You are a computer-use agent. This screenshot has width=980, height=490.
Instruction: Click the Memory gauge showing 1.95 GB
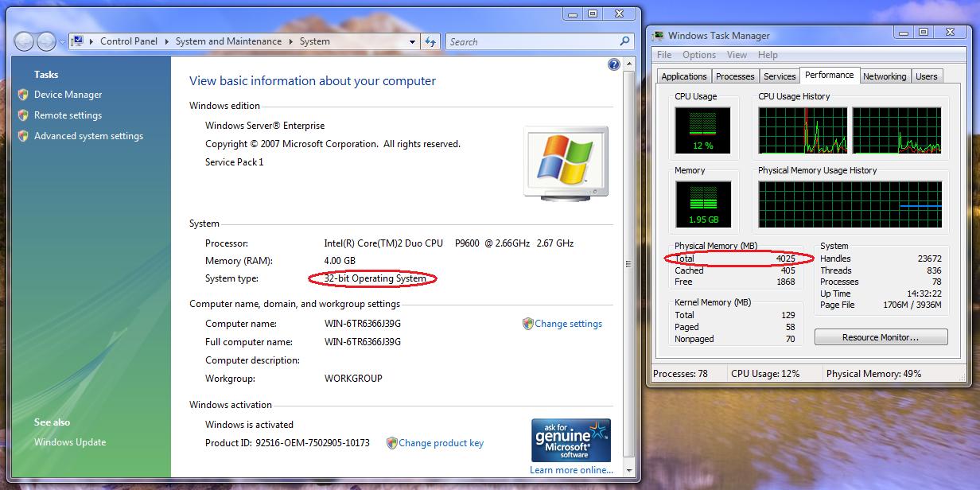pos(703,204)
